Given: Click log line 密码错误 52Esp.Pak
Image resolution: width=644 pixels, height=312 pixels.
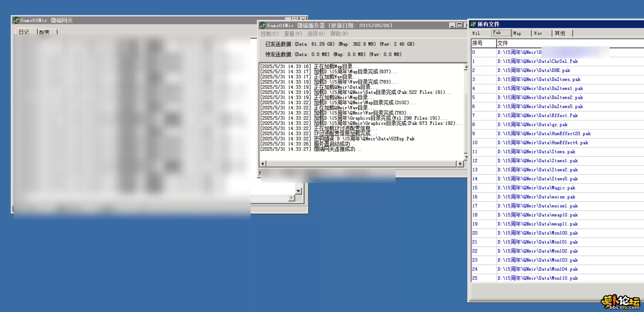Looking at the screenshot, I should 337,139.
